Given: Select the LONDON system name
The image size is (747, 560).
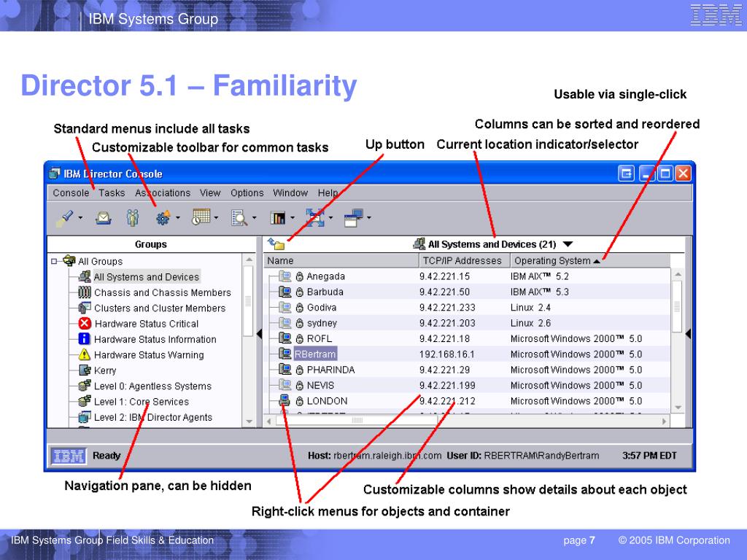Looking at the screenshot, I should coord(327,401).
